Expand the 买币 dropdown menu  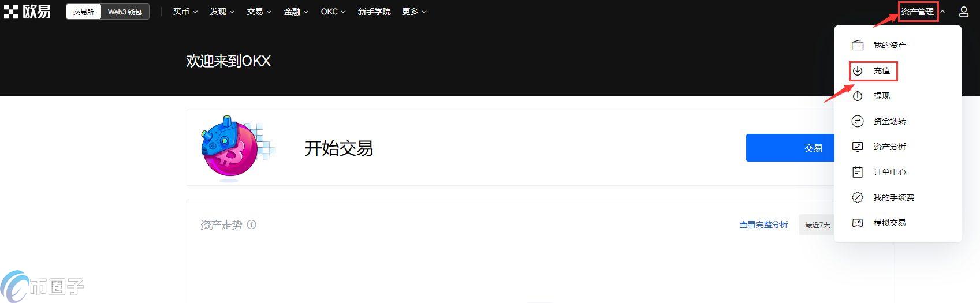click(185, 12)
